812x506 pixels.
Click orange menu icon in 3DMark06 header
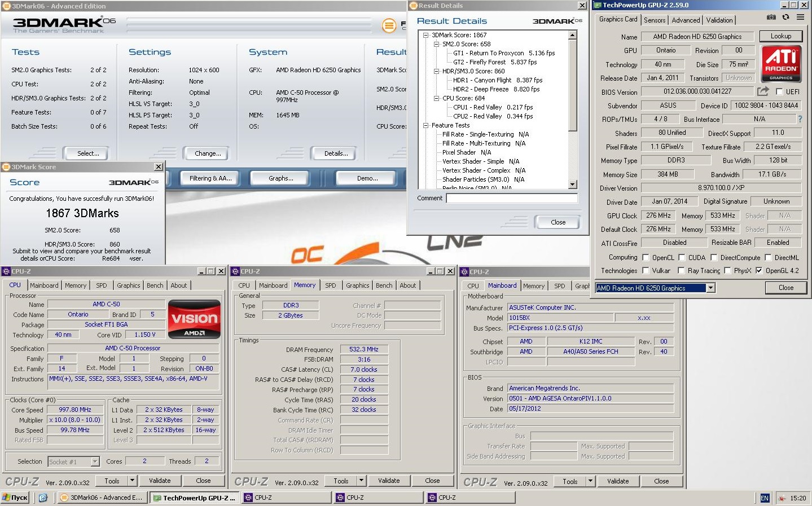(x=389, y=25)
